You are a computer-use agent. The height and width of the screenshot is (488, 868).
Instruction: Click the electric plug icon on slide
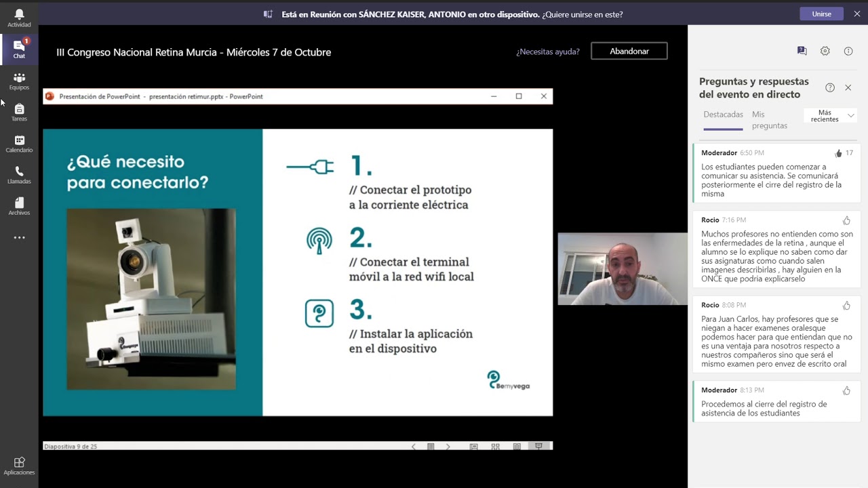(x=310, y=167)
